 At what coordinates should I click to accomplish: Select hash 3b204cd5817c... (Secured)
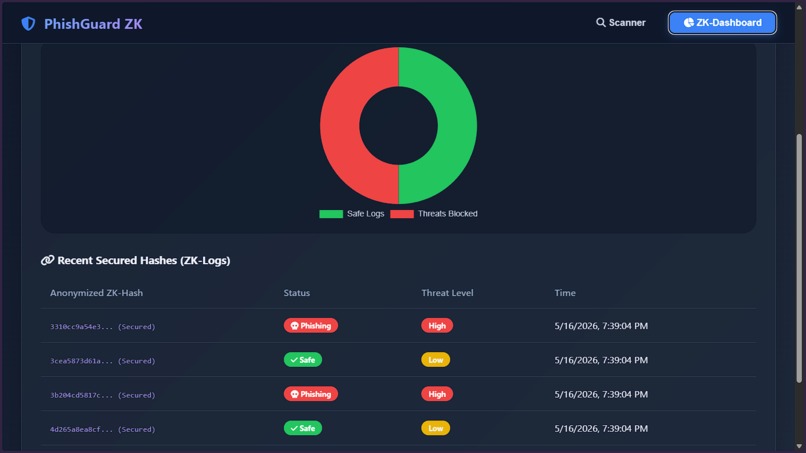(102, 395)
